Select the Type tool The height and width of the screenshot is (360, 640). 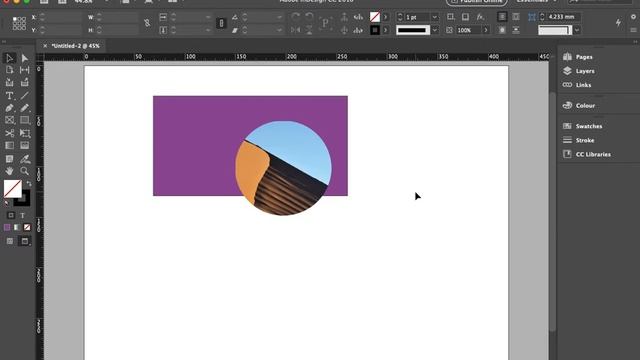coord(9,96)
